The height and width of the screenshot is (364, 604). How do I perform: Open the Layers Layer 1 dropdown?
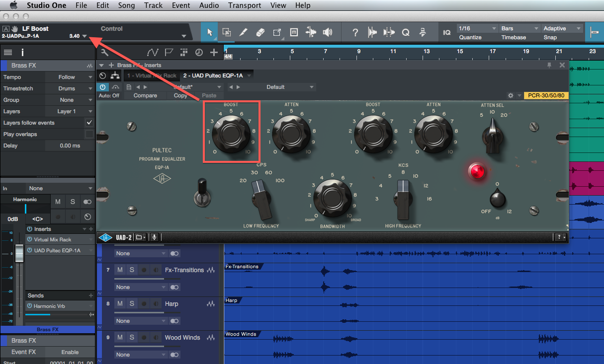[x=70, y=111]
